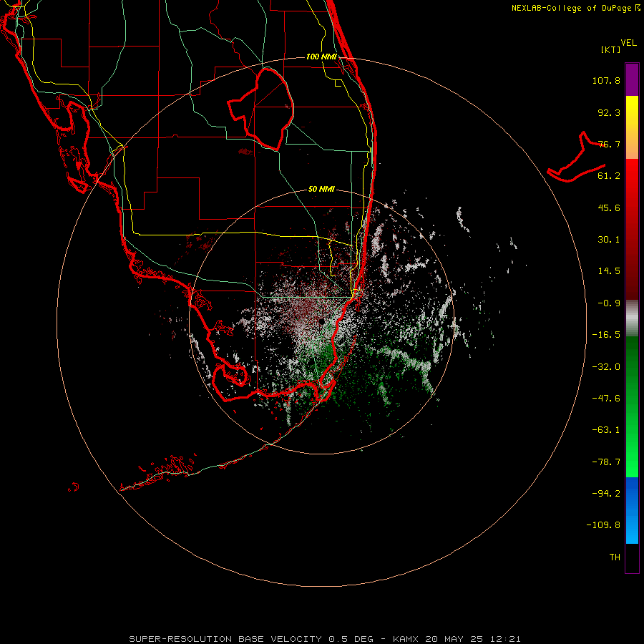Click the purple segment of velocity color bar
This screenshot has height=644, width=644.
(x=632, y=79)
